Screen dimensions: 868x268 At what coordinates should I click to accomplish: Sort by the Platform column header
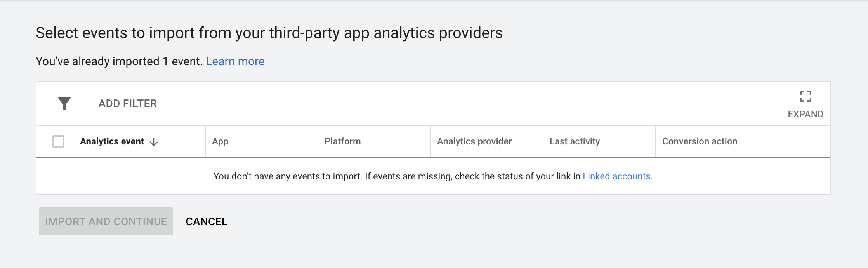[x=343, y=141]
